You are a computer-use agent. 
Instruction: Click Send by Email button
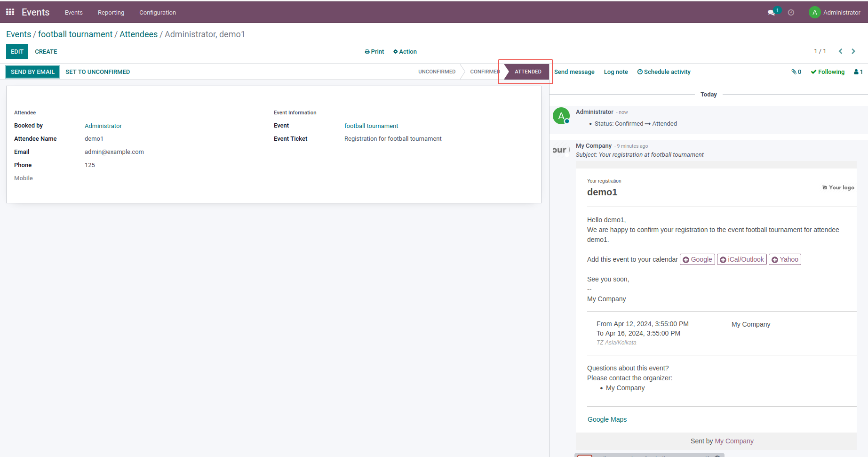click(32, 72)
